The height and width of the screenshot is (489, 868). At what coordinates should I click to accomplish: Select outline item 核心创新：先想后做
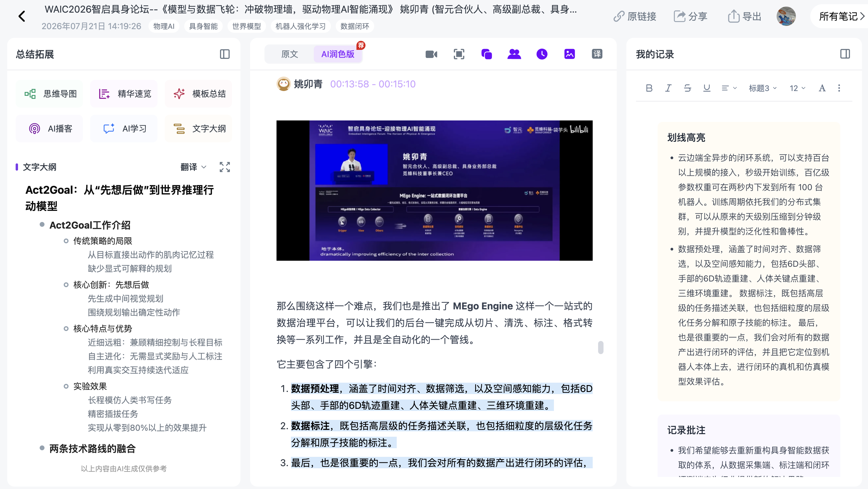[x=111, y=284]
